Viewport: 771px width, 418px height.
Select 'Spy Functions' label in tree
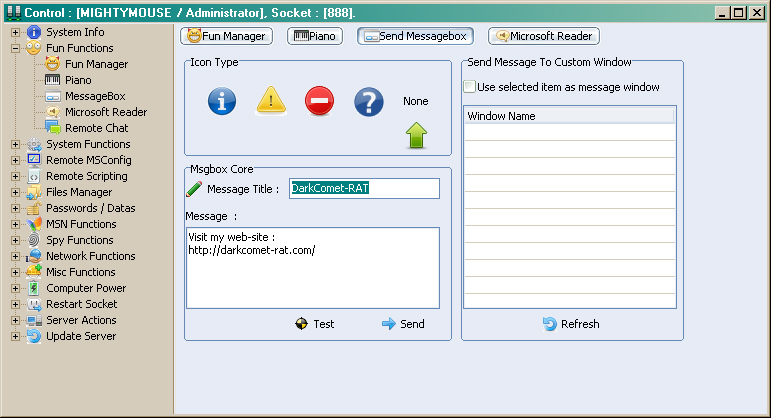coord(80,240)
